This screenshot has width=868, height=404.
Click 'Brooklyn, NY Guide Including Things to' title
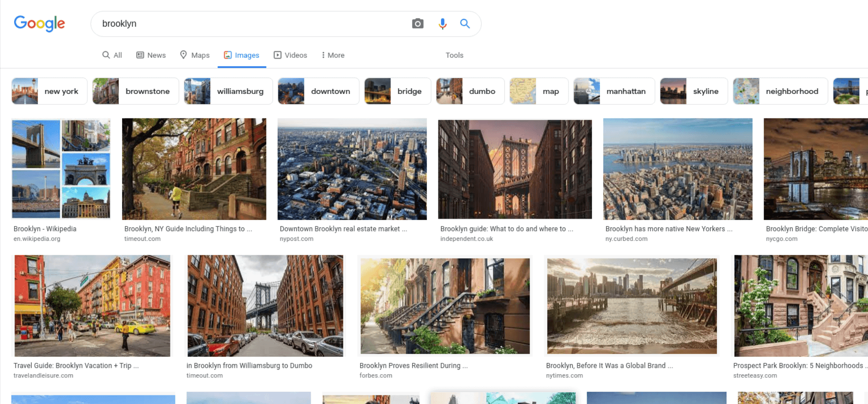[x=188, y=229]
